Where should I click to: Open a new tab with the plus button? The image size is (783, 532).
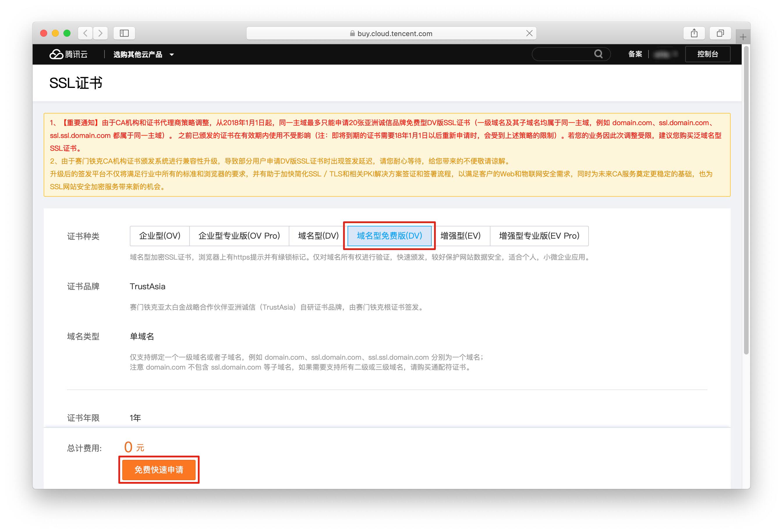[x=743, y=37]
